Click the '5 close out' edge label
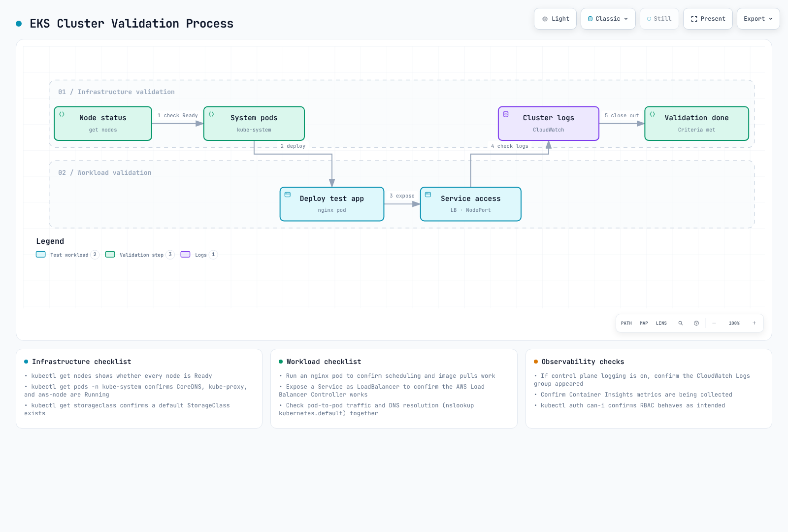Viewport: 788px width, 532px height. (622, 116)
